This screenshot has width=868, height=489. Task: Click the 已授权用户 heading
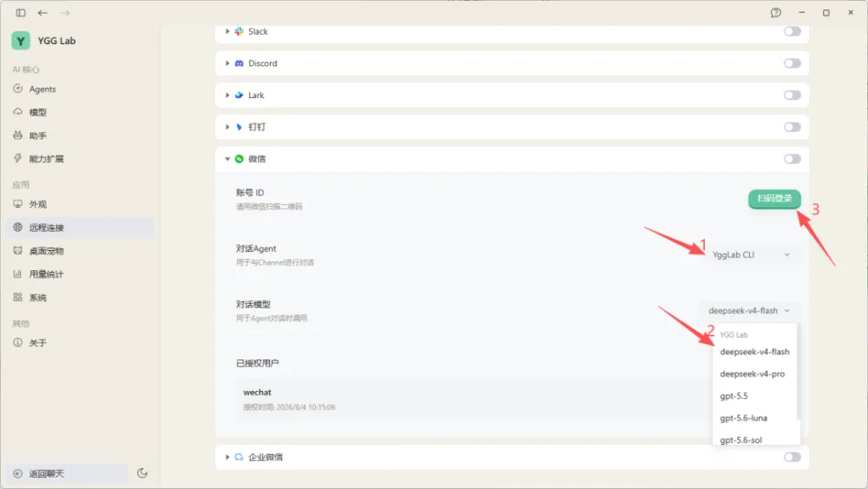tap(258, 363)
